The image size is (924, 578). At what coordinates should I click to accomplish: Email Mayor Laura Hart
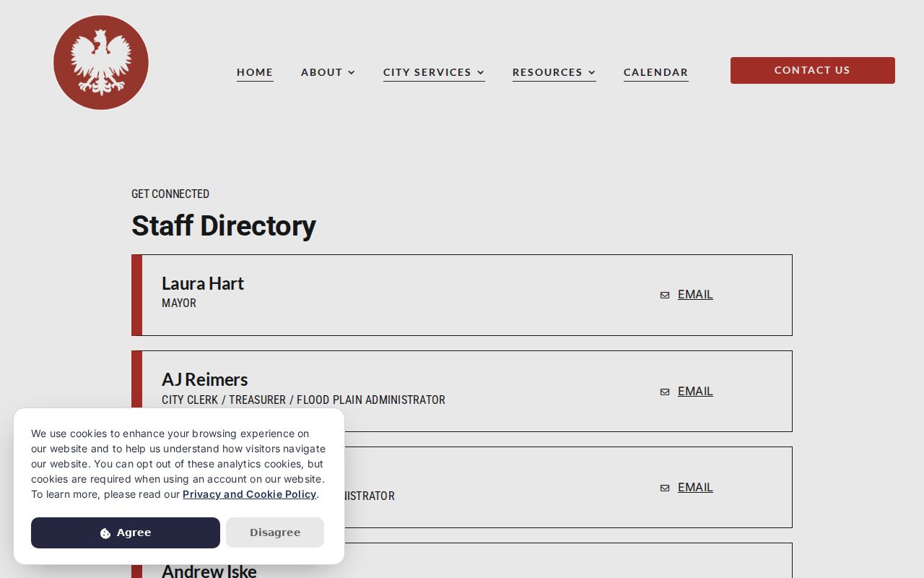[695, 295]
